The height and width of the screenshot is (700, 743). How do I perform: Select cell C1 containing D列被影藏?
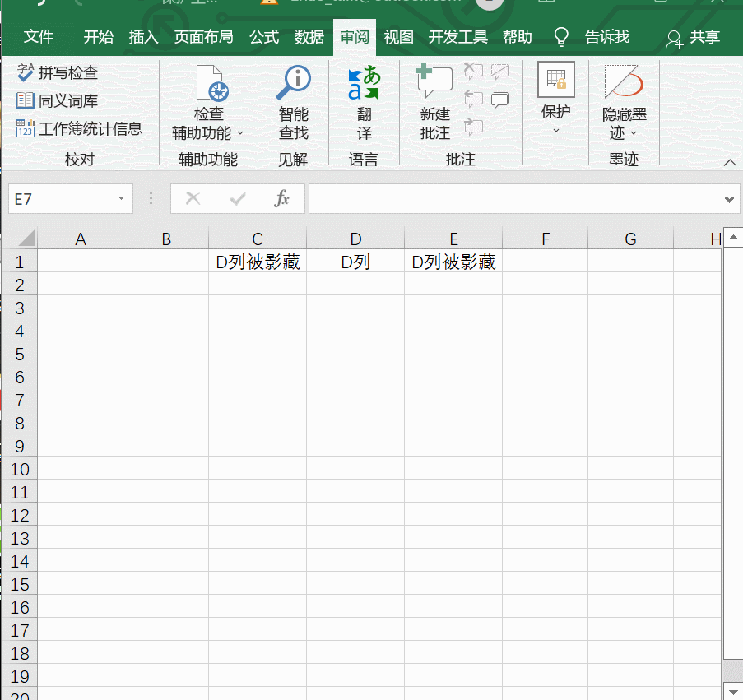258,262
